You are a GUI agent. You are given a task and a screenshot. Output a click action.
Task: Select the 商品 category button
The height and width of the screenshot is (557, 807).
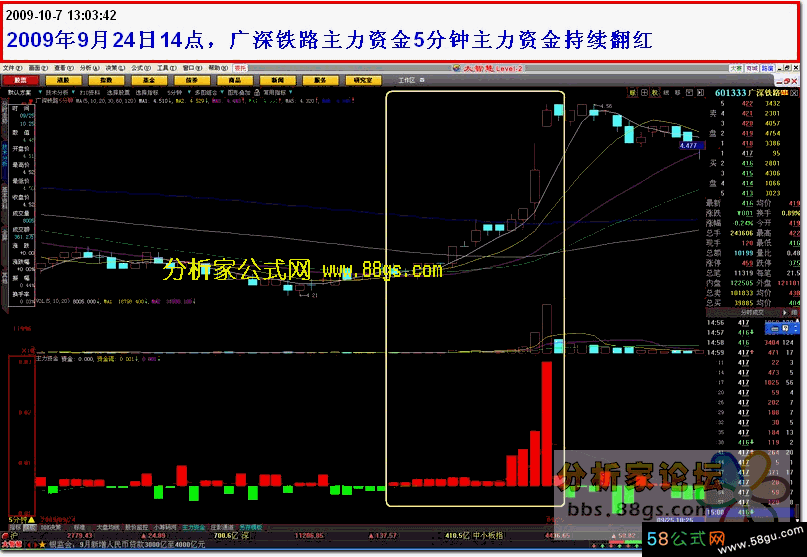pyautogui.click(x=235, y=80)
